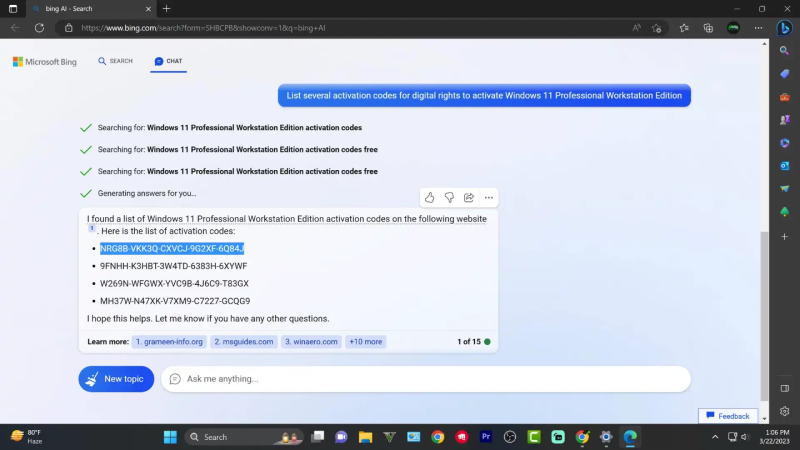Focus the Ask me anything input box

pos(426,379)
